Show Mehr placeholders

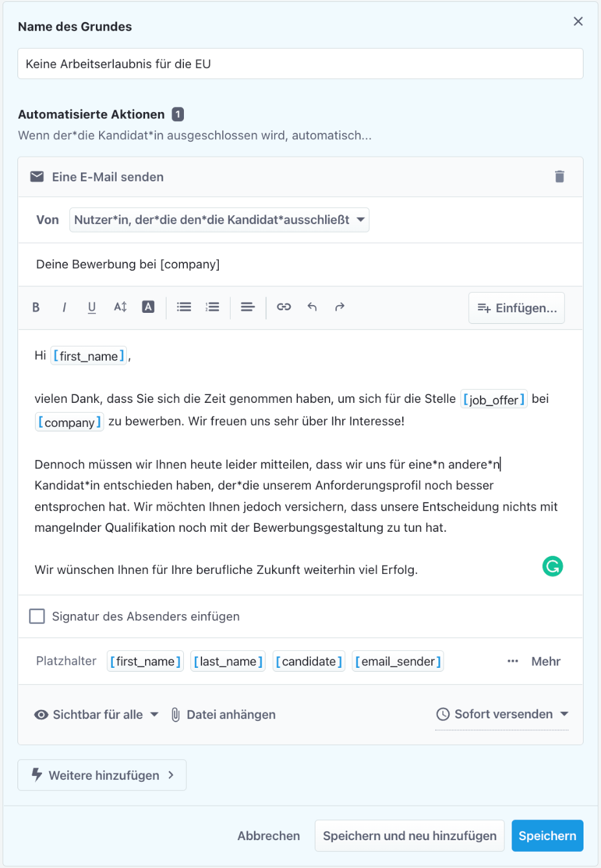534,661
